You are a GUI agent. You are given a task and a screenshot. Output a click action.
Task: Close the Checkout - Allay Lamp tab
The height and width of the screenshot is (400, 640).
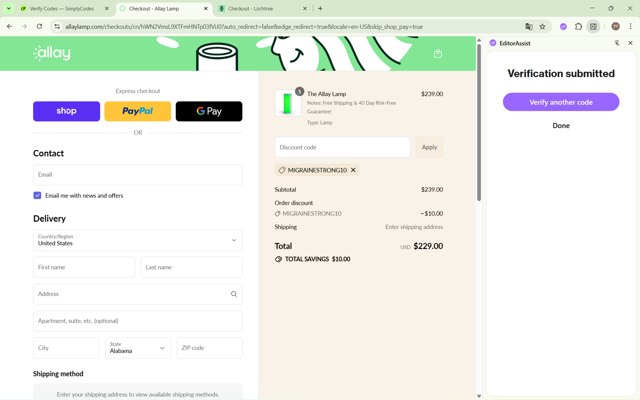[206, 8]
